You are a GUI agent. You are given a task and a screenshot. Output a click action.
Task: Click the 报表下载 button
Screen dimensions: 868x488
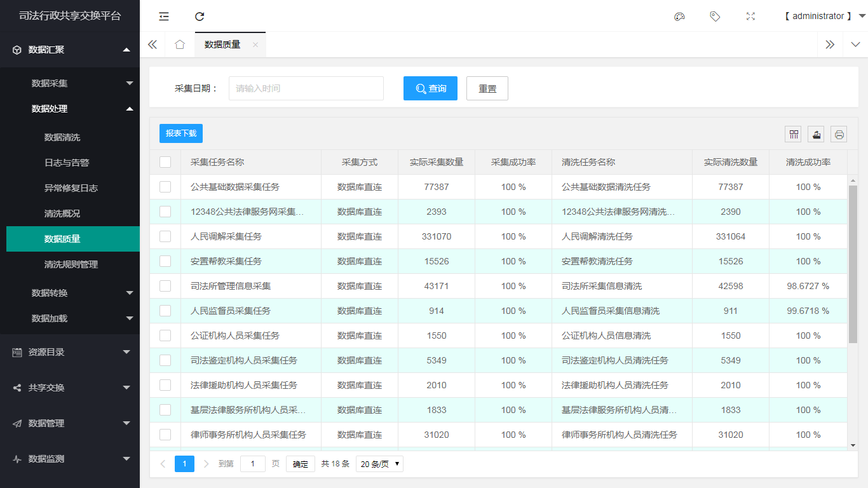pos(181,133)
